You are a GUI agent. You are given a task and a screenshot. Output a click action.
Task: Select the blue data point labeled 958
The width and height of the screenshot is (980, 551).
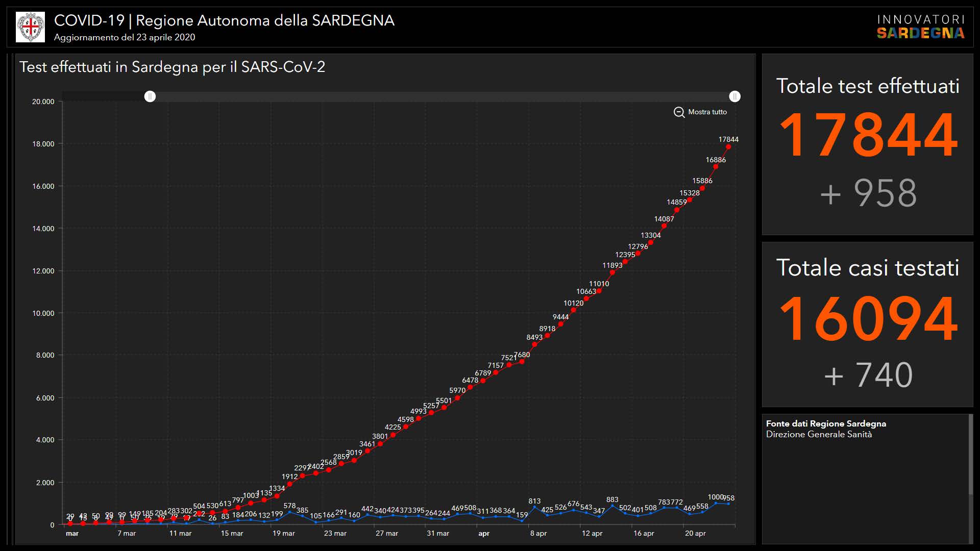pyautogui.click(x=728, y=504)
